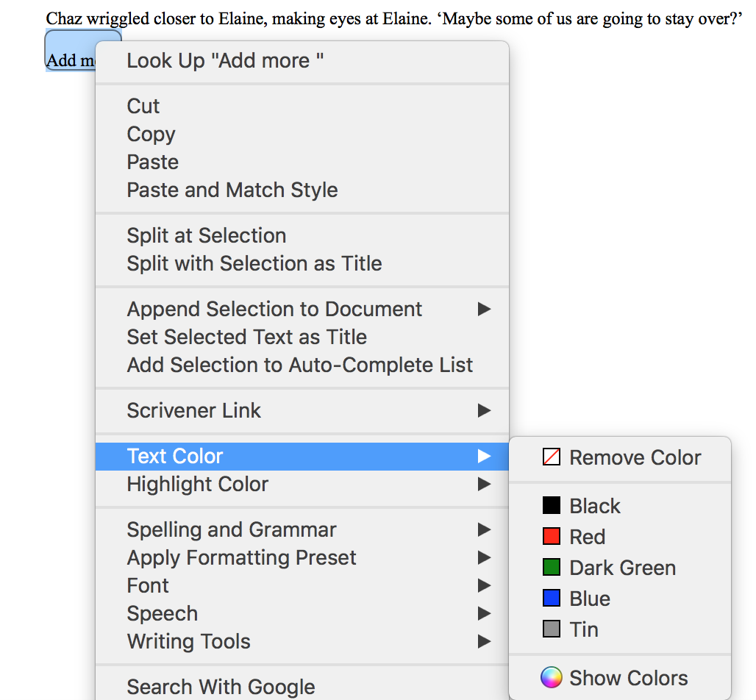756x700 pixels.
Task: Open Apply Formatting Preset submenu
Action: 302,558
